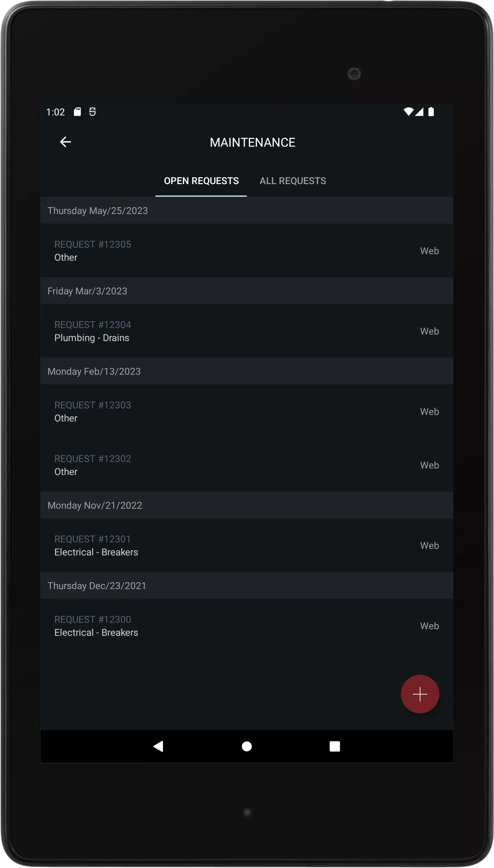The image size is (494, 868).
Task: Tap the red add request button
Action: click(x=420, y=694)
